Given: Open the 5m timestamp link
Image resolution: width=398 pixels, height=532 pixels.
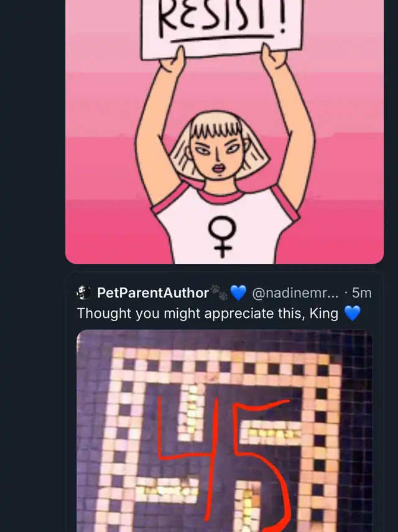Looking at the screenshot, I should (x=361, y=292).
